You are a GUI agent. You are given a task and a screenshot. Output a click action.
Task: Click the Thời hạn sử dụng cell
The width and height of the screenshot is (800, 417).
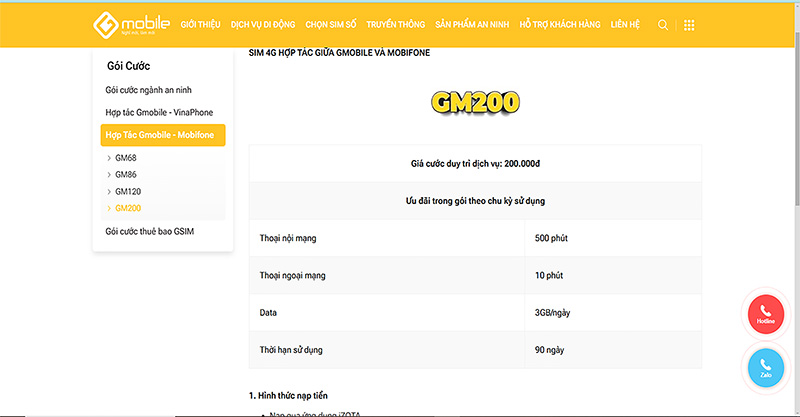tap(387, 350)
